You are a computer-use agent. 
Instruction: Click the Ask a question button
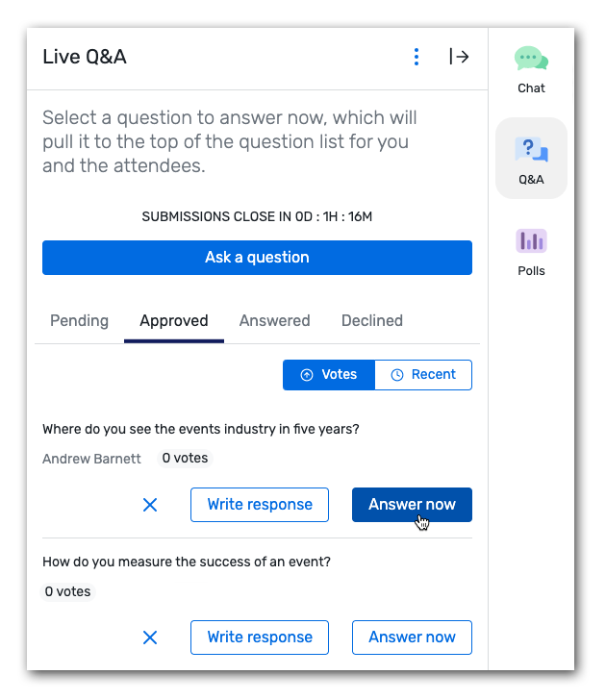[x=257, y=258]
